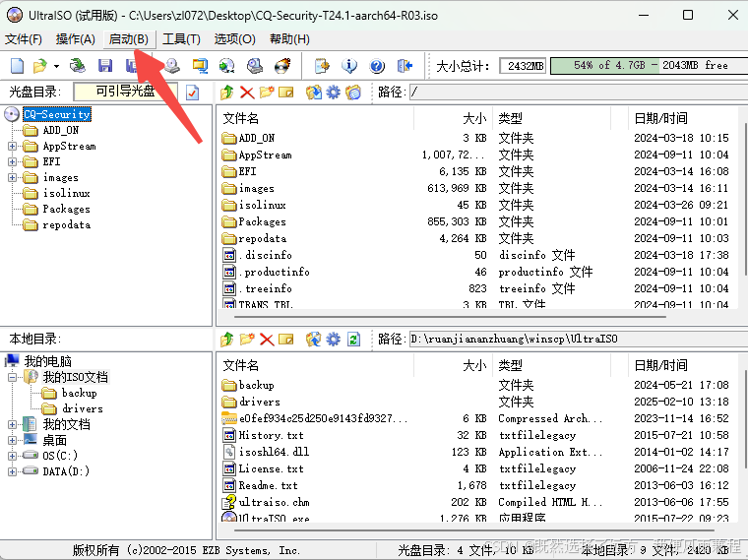Select the Packages folder row in disc list
748x560 pixels.
pyautogui.click(x=479, y=221)
